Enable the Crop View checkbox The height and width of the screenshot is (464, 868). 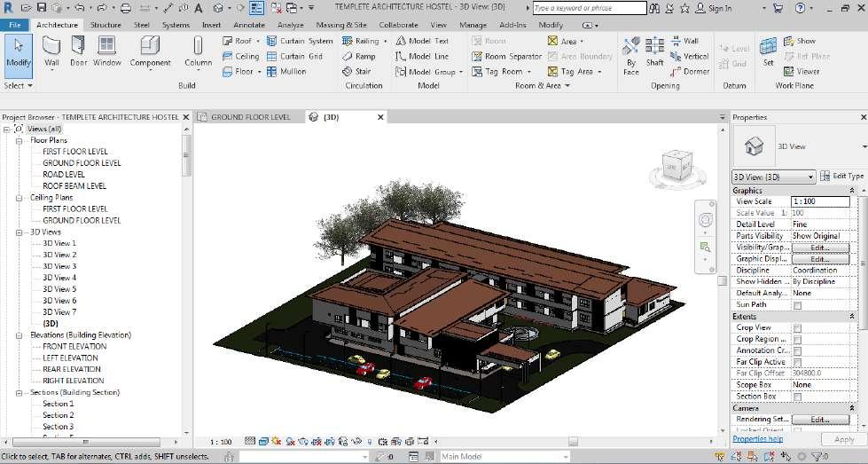(797, 328)
